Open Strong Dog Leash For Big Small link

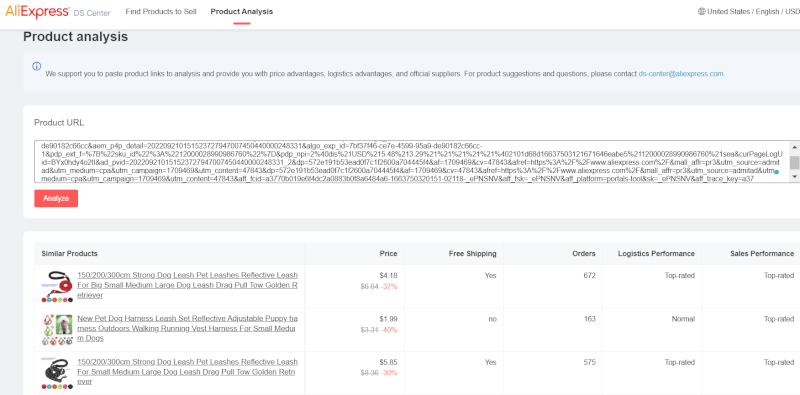click(187, 285)
